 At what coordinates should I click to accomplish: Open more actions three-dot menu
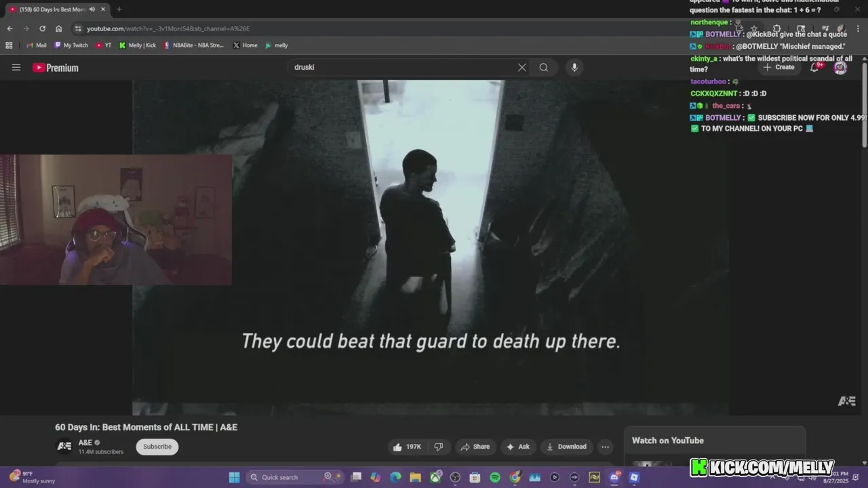[x=605, y=447]
